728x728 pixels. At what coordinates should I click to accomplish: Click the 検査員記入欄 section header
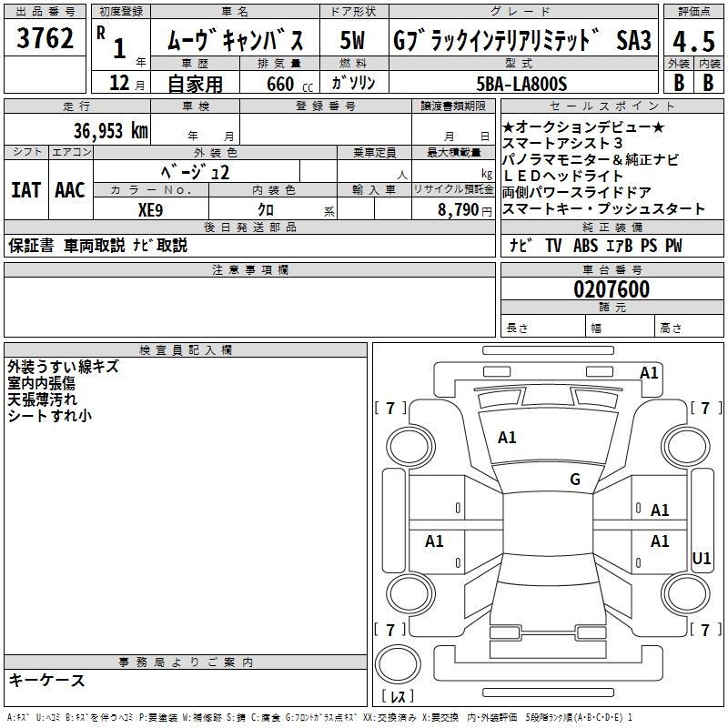(x=186, y=350)
